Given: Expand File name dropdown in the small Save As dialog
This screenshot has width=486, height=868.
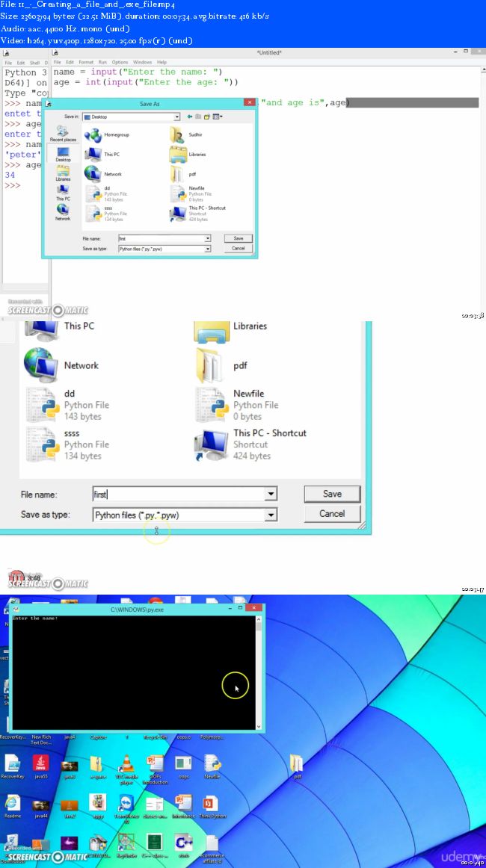Looking at the screenshot, I should pos(208,238).
